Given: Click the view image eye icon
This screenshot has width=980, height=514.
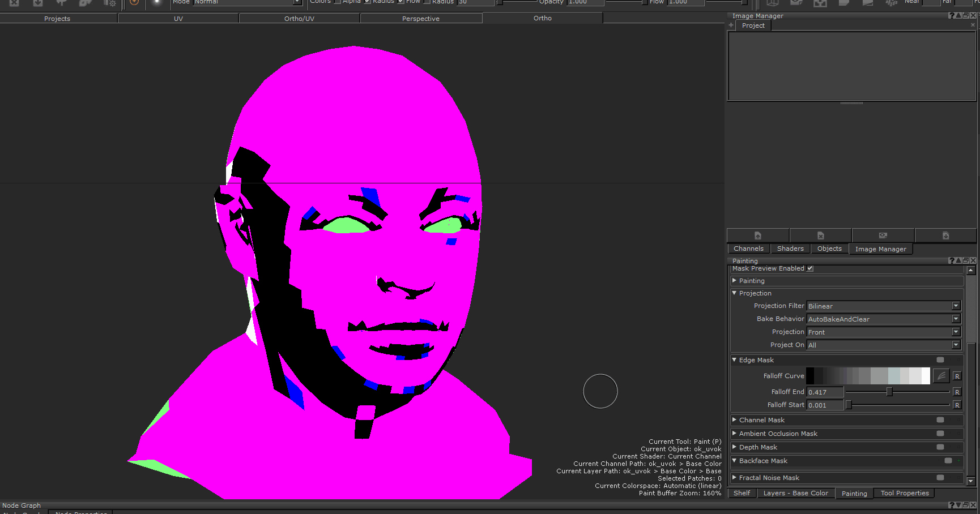Looking at the screenshot, I should click(x=883, y=235).
